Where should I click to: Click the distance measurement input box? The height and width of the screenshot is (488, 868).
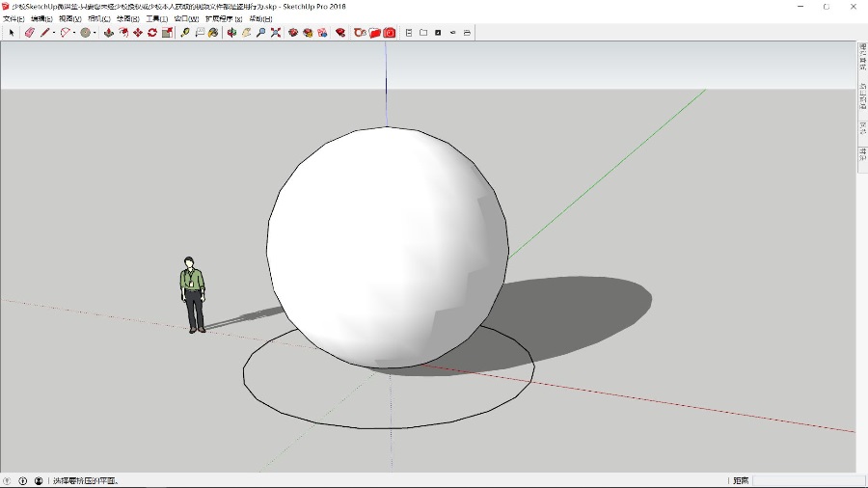pos(808,480)
